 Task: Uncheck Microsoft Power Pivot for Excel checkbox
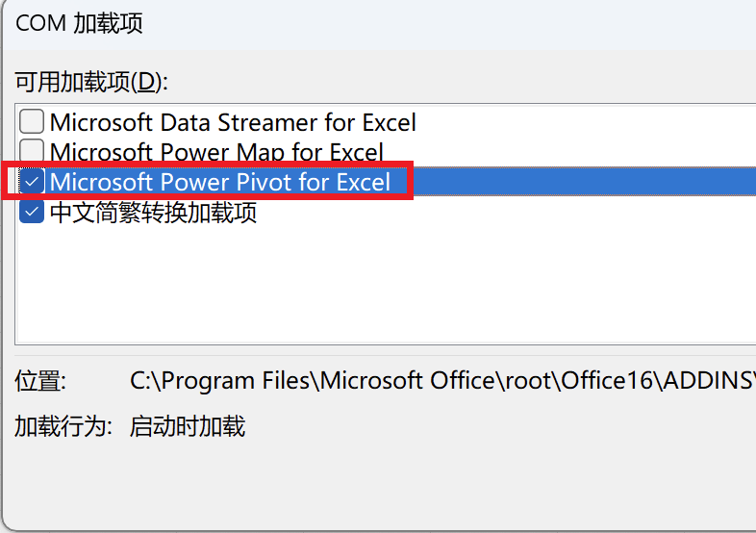pos(32,182)
